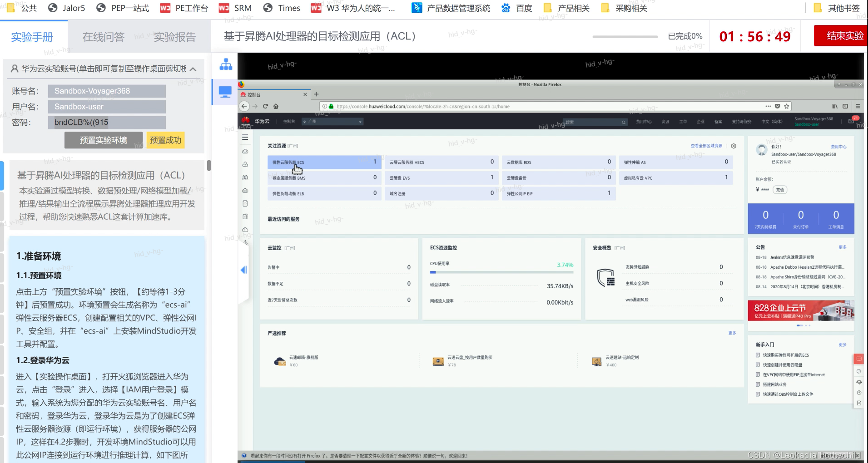The height and width of the screenshot is (463, 868).
Task: Click the search magnifier in console header
Action: [624, 122]
